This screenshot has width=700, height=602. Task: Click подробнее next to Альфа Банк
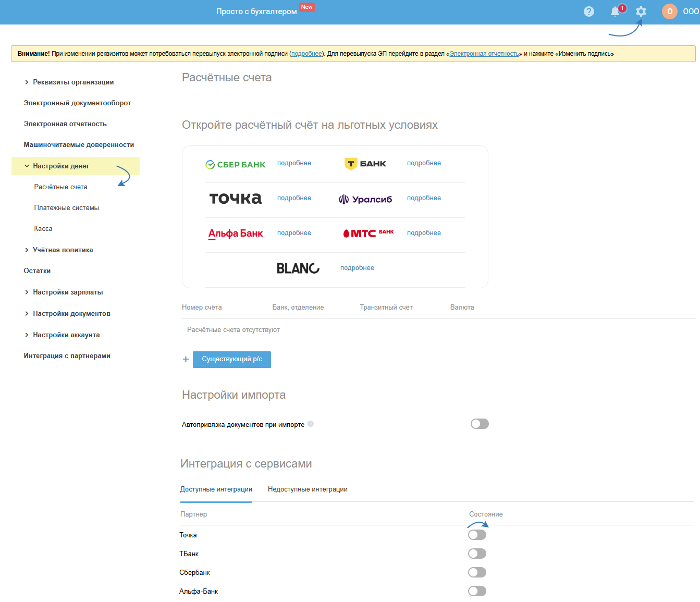point(294,233)
